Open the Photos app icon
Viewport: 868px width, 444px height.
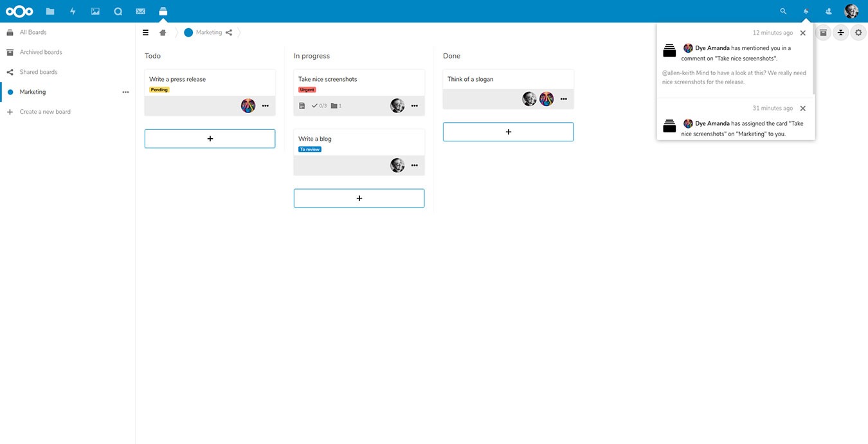pos(95,11)
